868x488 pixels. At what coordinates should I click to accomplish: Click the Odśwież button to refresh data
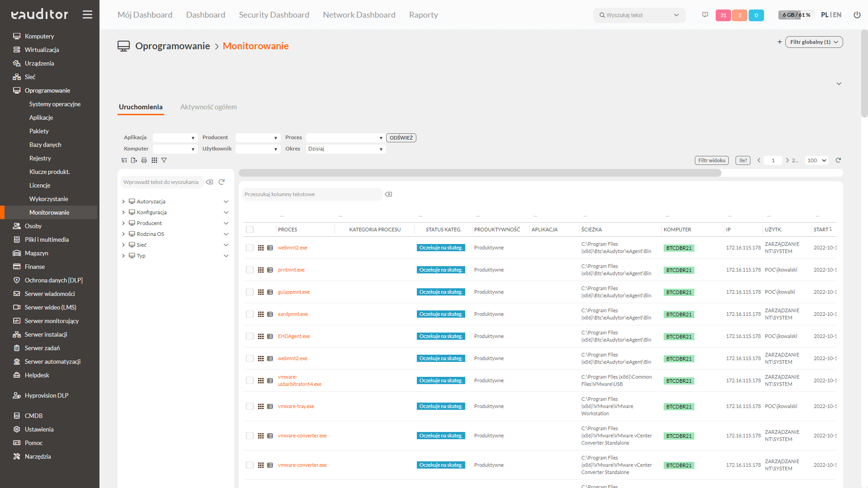click(401, 138)
